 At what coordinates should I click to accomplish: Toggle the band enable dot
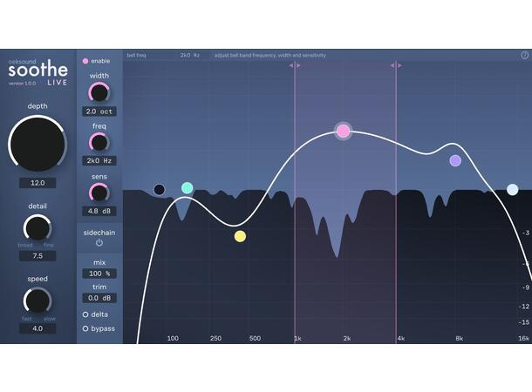coord(85,61)
